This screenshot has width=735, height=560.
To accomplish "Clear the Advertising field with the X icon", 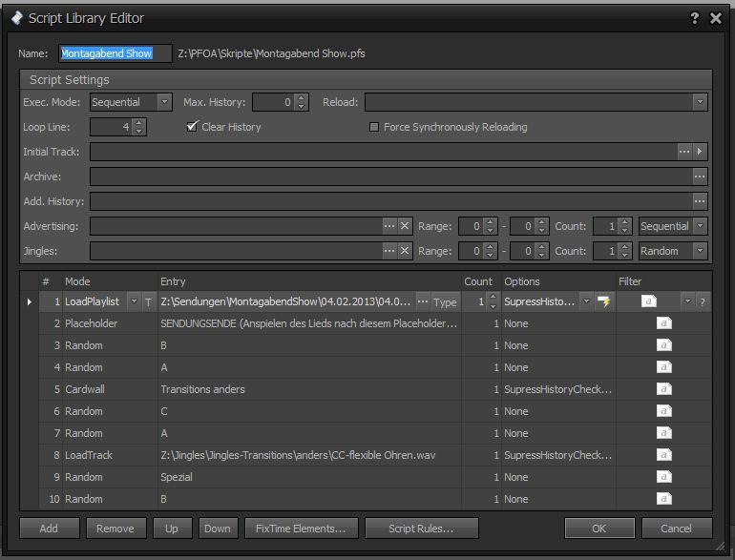I will click(x=405, y=226).
